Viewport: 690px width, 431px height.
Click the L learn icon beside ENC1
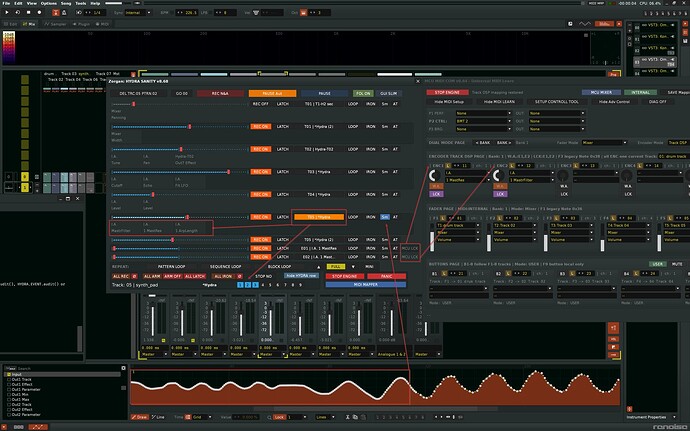[x=448, y=166]
